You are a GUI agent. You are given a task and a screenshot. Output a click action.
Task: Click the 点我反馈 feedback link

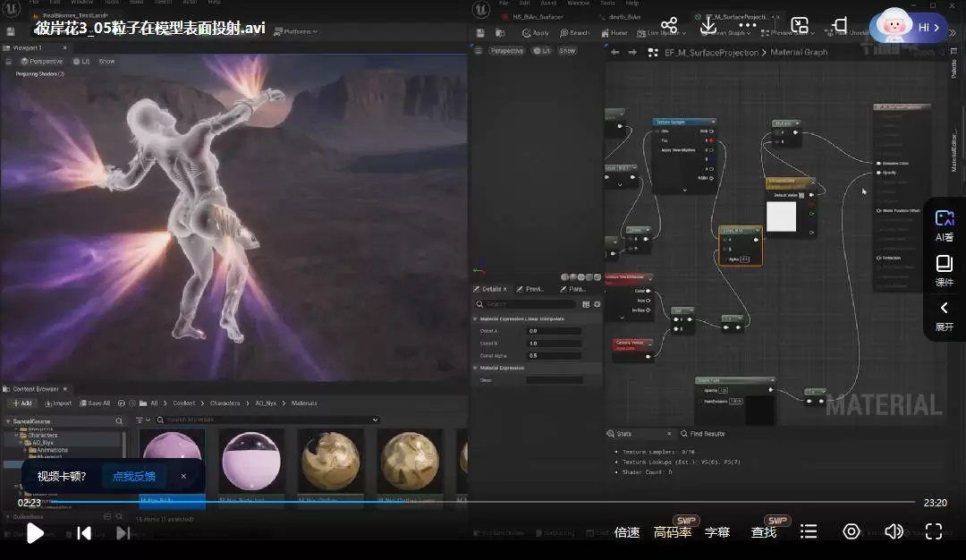pyautogui.click(x=133, y=476)
